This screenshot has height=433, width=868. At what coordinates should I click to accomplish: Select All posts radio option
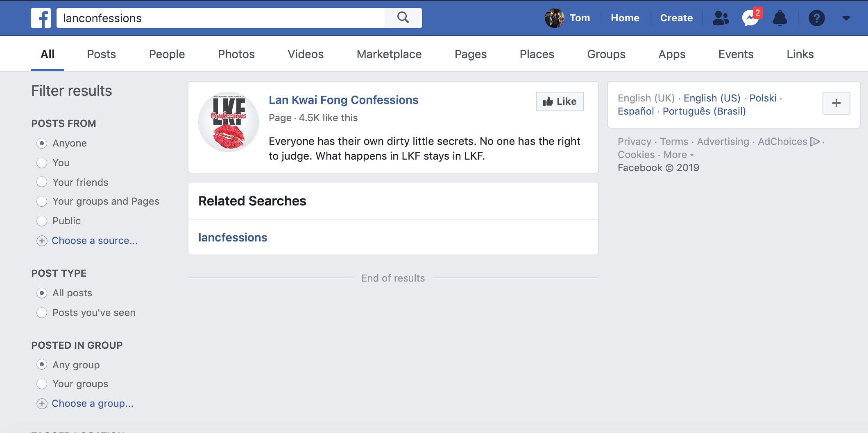[42, 293]
